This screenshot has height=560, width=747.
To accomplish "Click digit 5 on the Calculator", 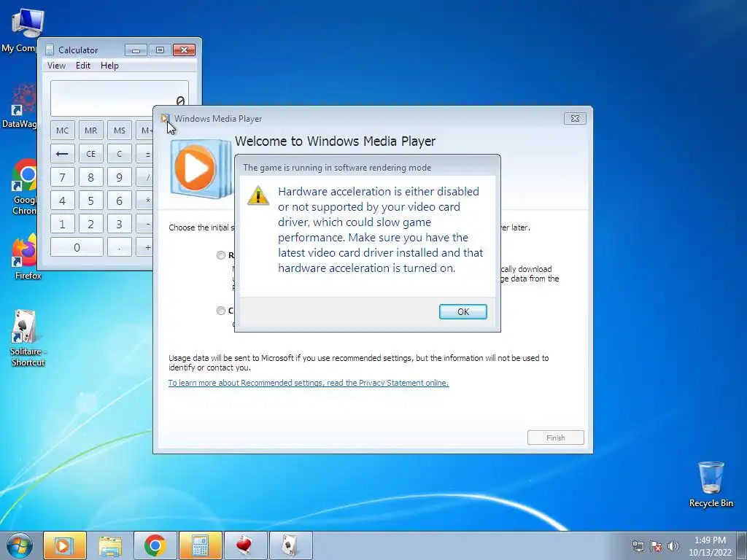I will (90, 201).
